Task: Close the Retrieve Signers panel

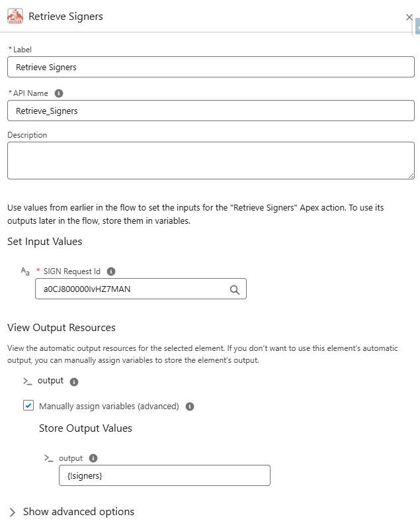Action: 409,17
